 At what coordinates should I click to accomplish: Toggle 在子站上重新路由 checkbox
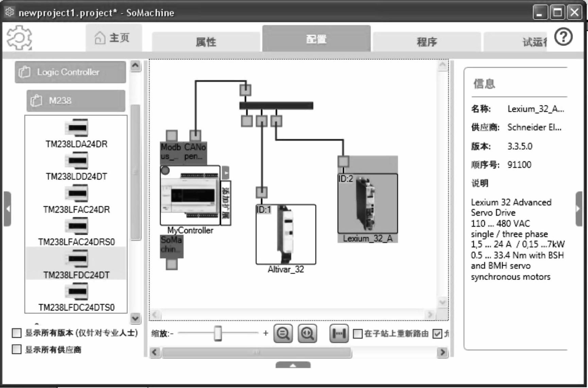click(x=358, y=334)
